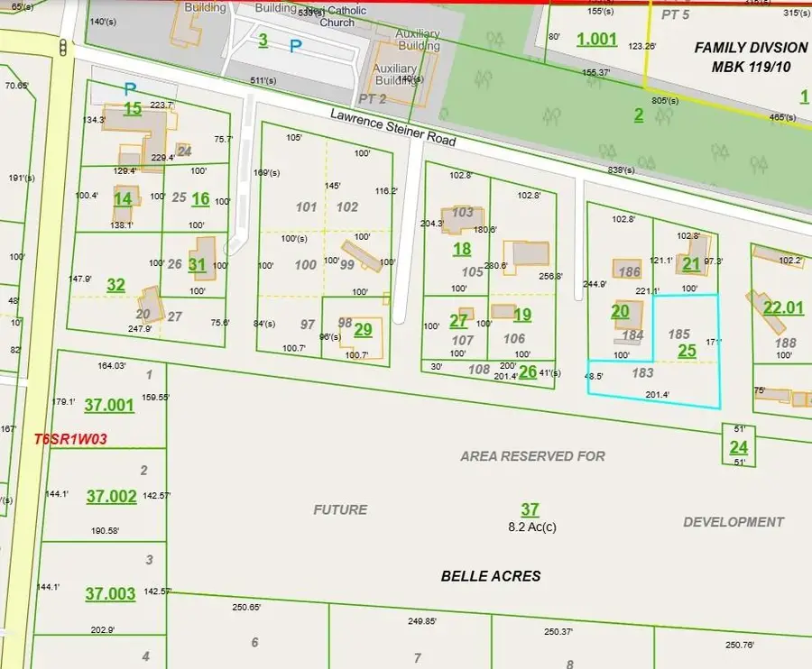Select the cyan-highlighted parcel 25

(687, 351)
